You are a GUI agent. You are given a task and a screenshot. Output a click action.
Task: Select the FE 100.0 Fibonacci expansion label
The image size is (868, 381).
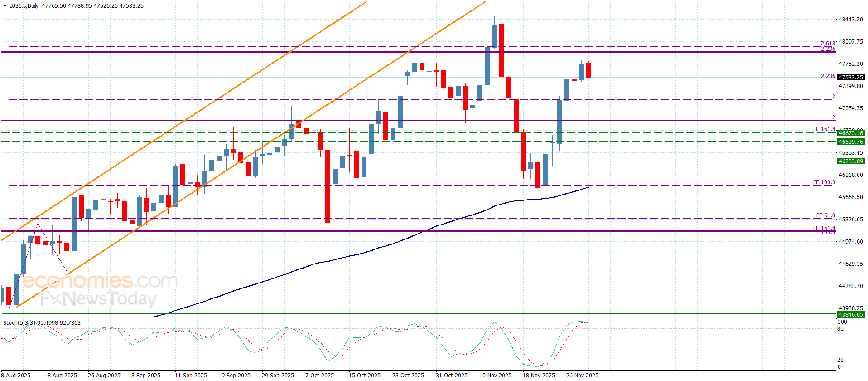click(824, 182)
